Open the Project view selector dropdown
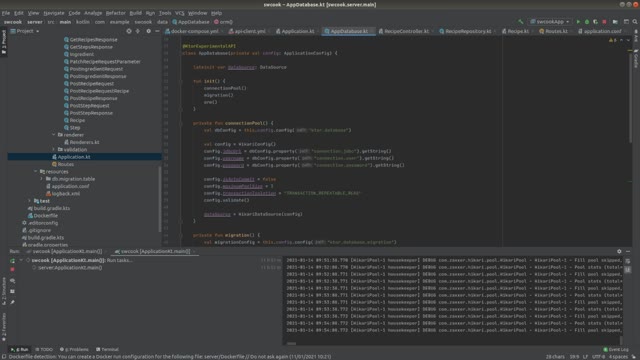 click(25, 31)
